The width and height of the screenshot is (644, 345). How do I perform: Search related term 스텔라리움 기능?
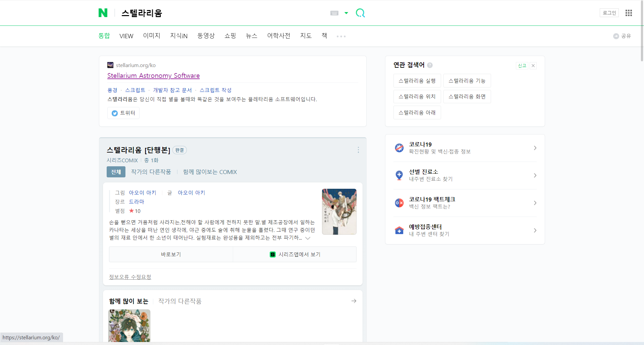[467, 80]
